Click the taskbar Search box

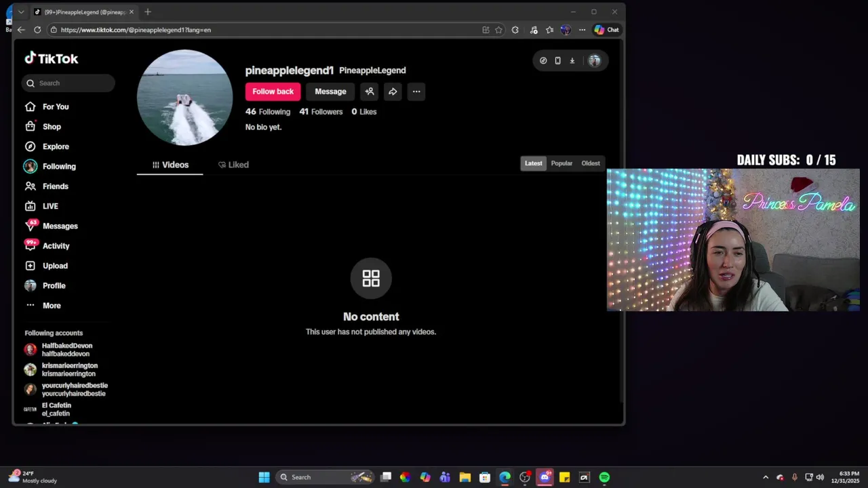click(325, 477)
